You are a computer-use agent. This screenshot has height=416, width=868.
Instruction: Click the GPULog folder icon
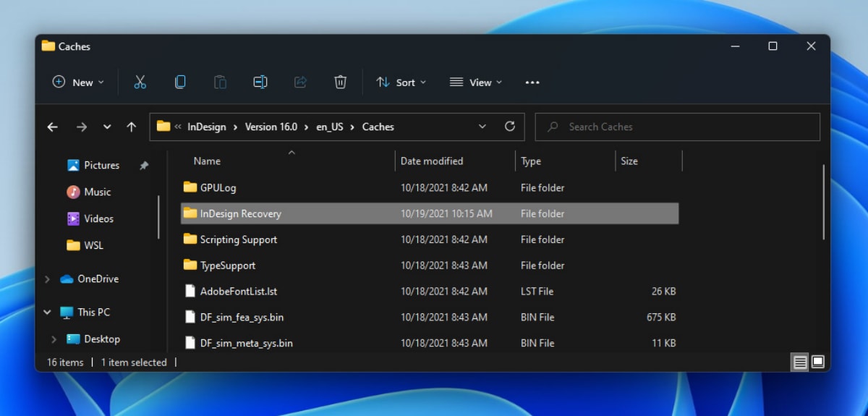click(x=190, y=187)
